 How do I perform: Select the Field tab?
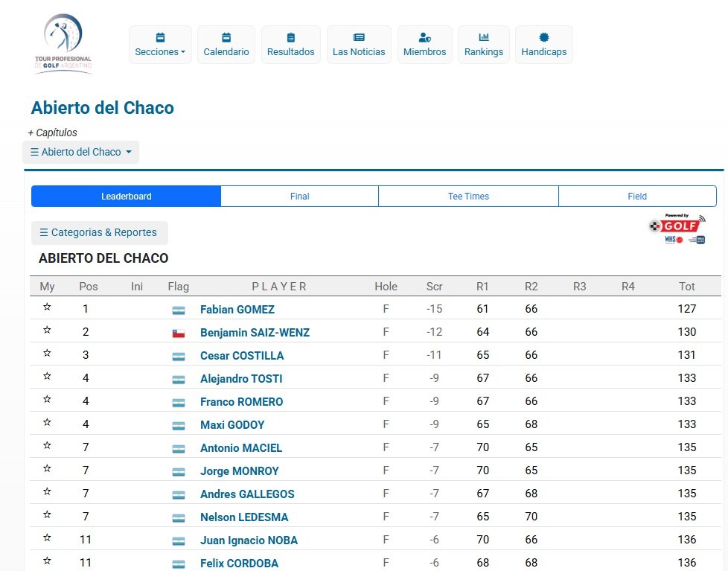click(637, 197)
